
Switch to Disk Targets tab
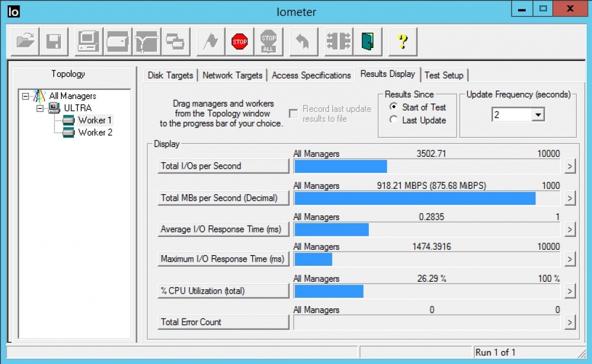(170, 75)
